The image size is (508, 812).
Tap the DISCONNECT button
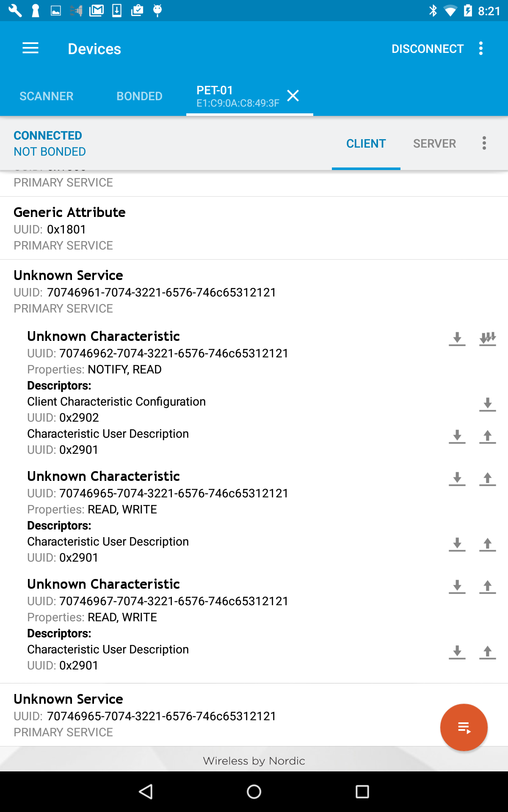pyautogui.click(x=428, y=49)
